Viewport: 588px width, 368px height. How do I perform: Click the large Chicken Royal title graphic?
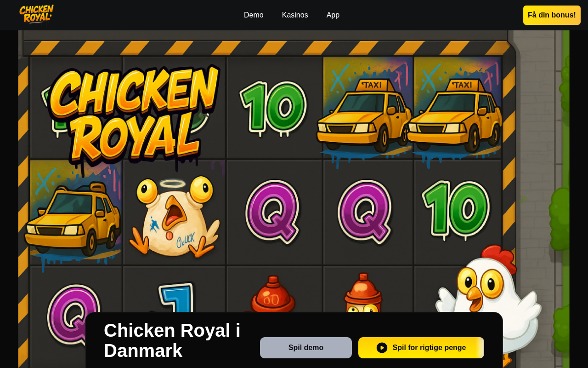tap(131, 116)
